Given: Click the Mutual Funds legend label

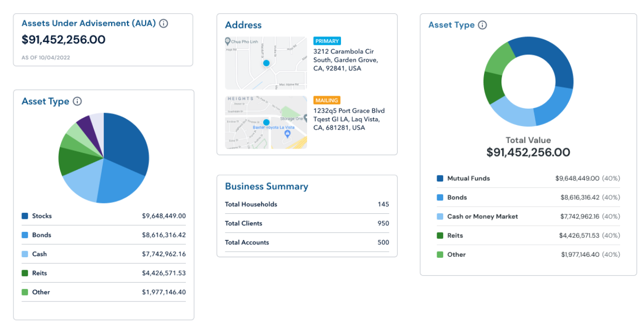Looking at the screenshot, I should (469, 178).
